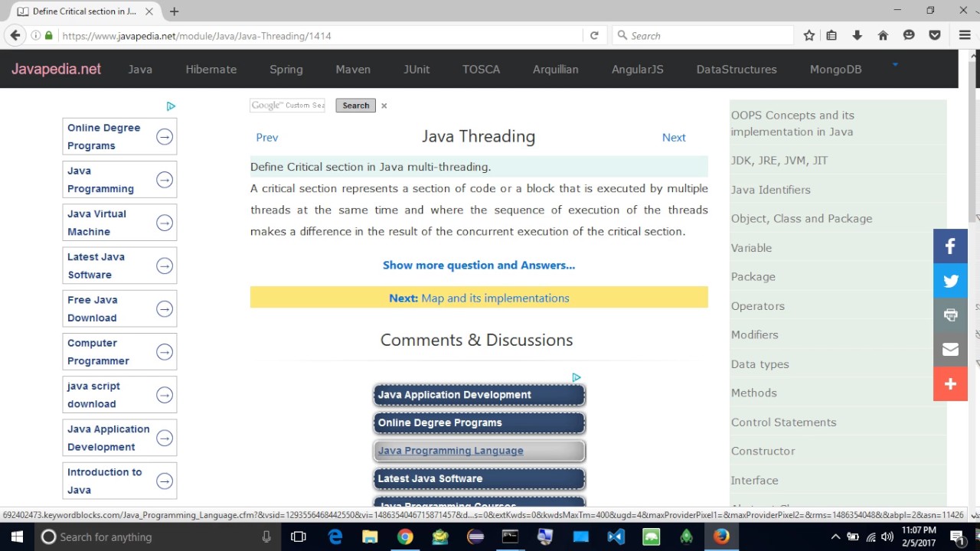Share the page by email icon
This screenshot has width=980, height=551.
click(x=951, y=349)
